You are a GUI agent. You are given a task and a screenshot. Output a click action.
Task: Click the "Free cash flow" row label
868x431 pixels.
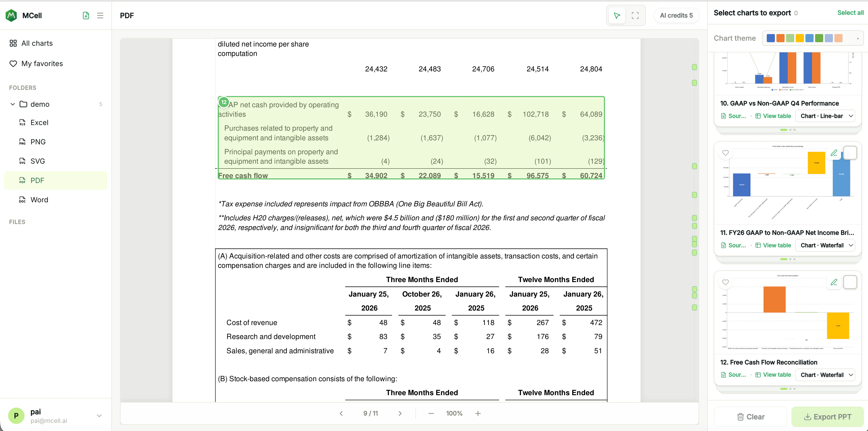click(x=243, y=175)
